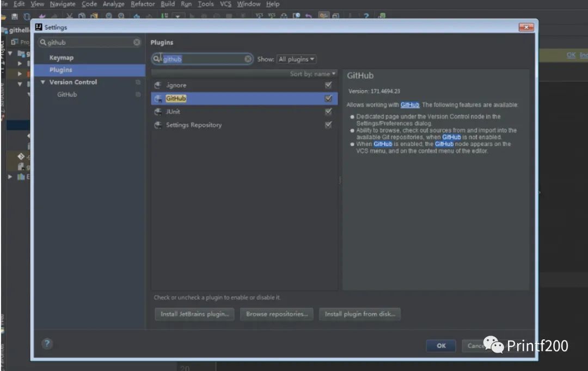Click the toolbar Help question mark icon
Screen dimensions: 588x371
pyautogui.click(x=366, y=16)
